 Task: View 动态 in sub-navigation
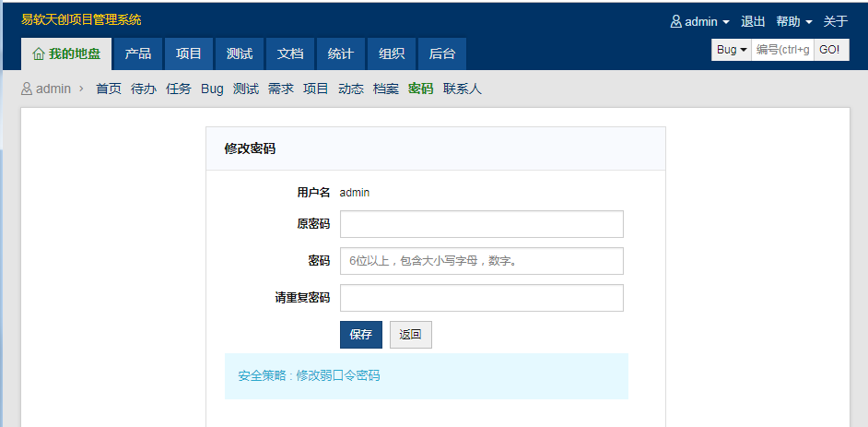[351, 89]
